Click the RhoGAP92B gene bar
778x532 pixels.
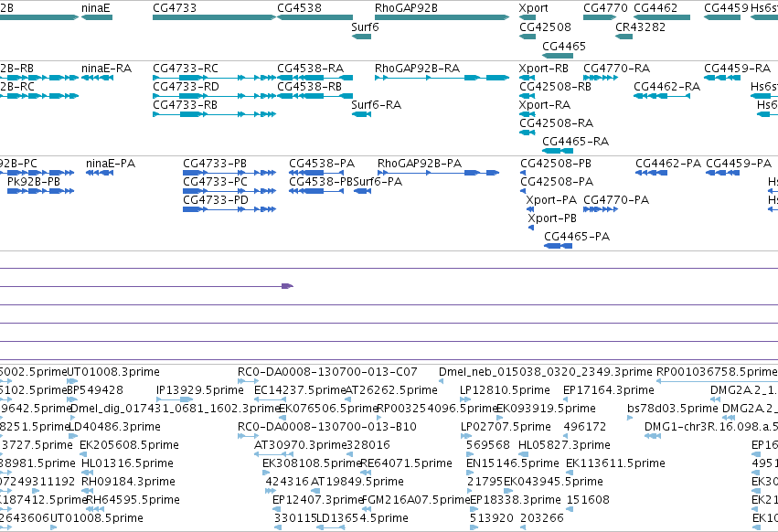(x=442, y=17)
